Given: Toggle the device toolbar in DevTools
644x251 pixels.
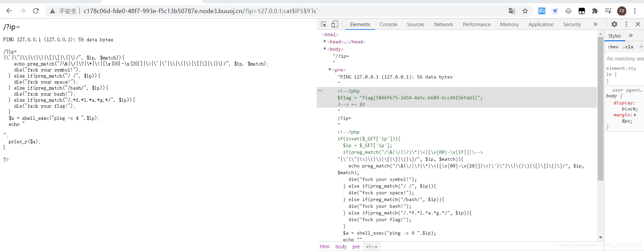Looking at the screenshot, I should pos(335,24).
